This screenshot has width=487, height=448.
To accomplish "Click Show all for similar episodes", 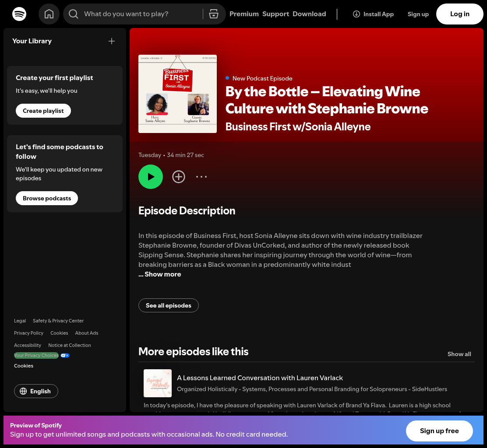I will tap(459, 354).
